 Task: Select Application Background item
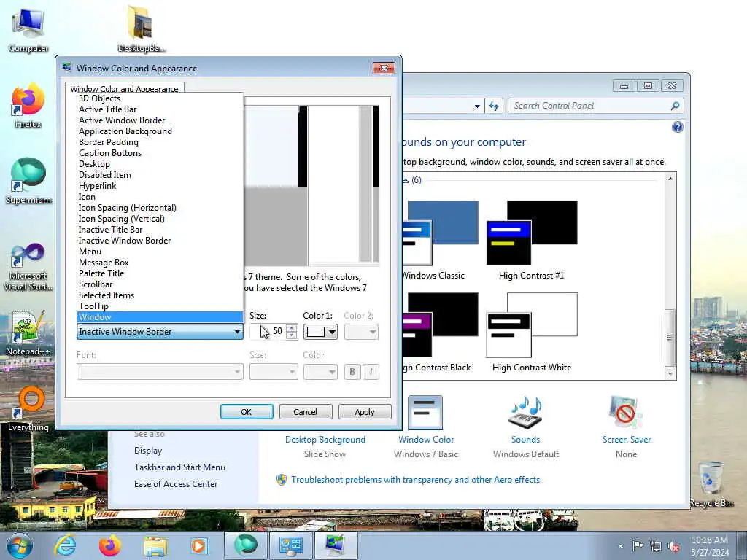(x=160, y=131)
